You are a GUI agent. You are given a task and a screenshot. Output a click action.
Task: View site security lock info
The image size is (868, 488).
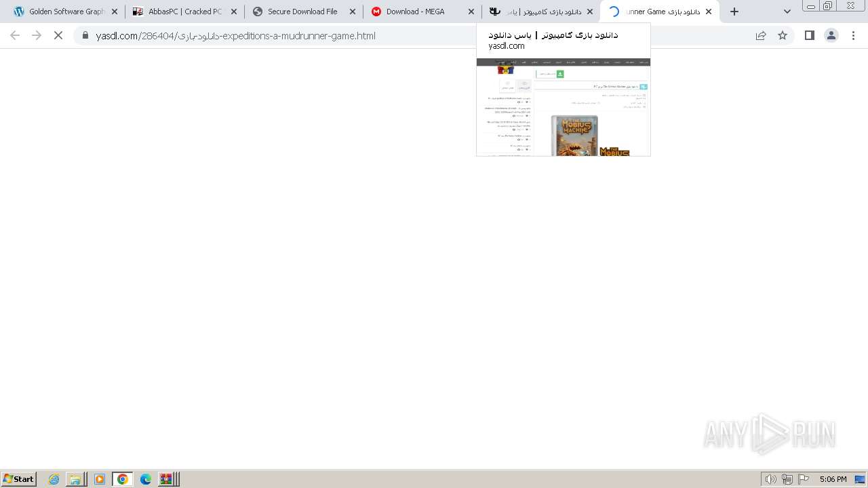coord(85,35)
